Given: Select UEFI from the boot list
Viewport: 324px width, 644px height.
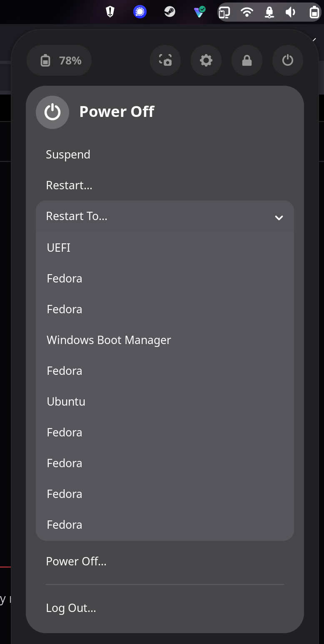Looking at the screenshot, I should [58, 248].
